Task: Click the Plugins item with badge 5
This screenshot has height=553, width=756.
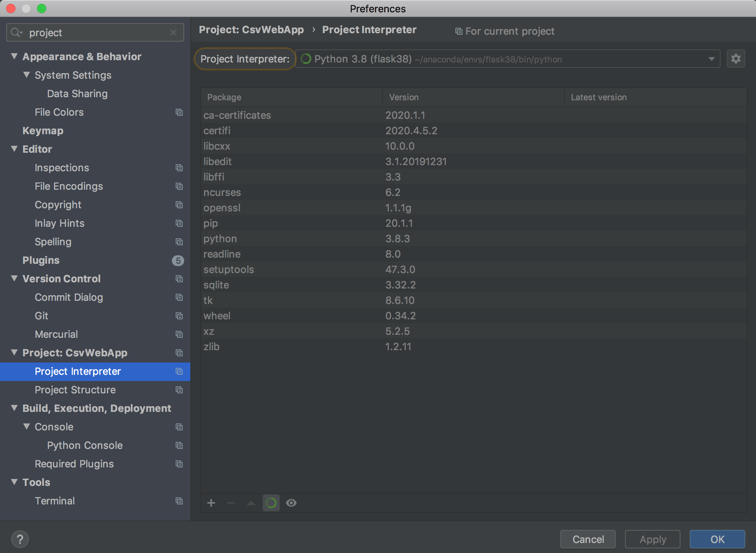Action: point(41,260)
